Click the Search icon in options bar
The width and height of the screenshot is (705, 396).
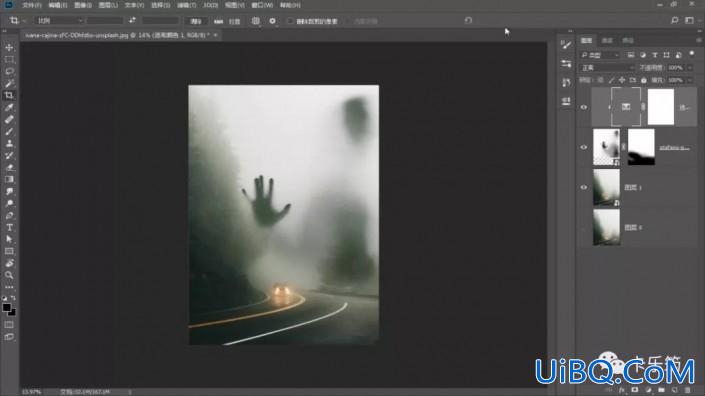[x=674, y=20]
